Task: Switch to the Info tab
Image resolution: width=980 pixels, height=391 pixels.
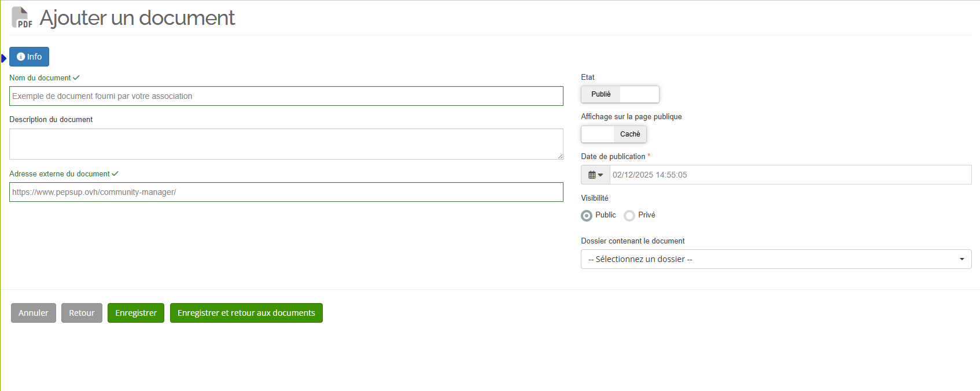Action: pos(30,57)
